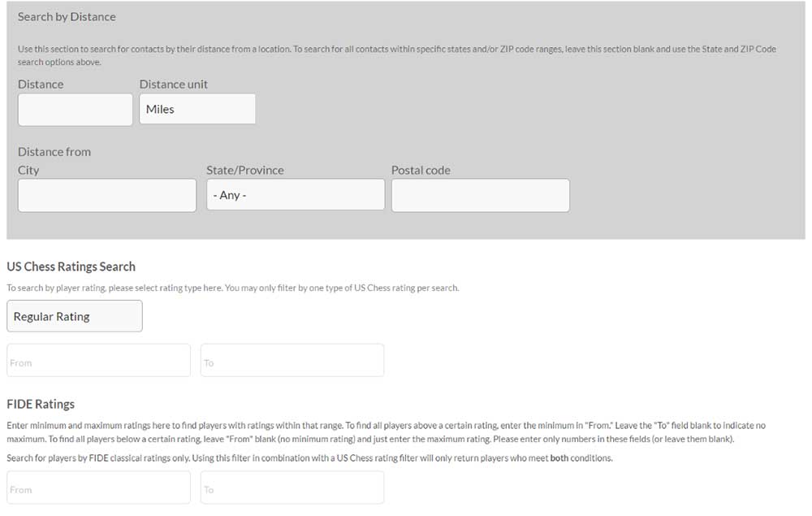Select "Miles" in the Distance unit box
This screenshot has width=812, height=516.
197,108
